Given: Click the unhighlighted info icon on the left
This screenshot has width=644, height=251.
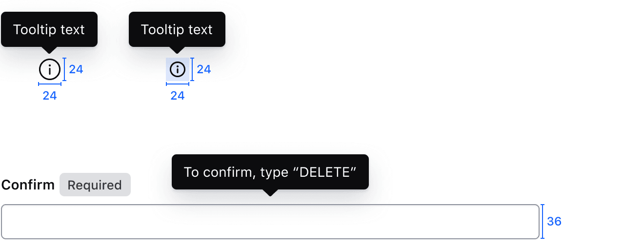Looking at the screenshot, I should tap(50, 69).
